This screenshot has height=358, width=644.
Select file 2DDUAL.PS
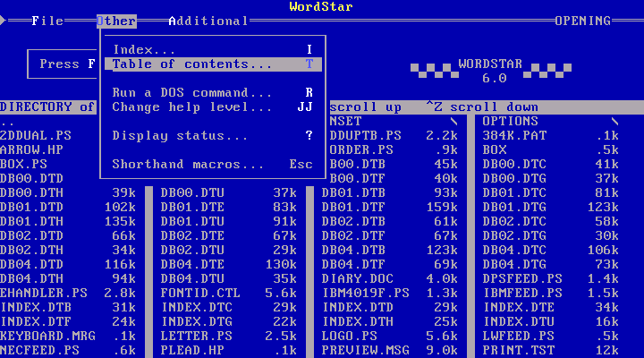pos(36,136)
